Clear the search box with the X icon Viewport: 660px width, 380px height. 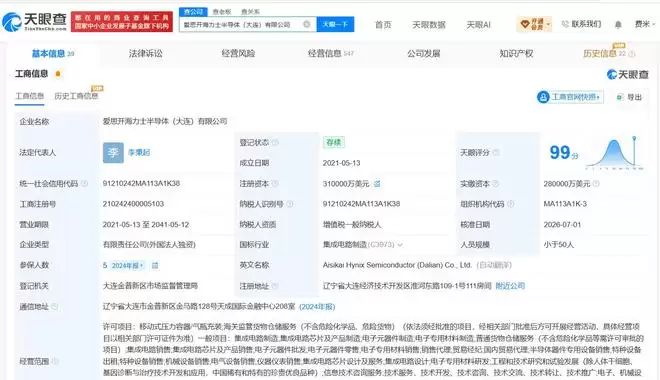307,24
